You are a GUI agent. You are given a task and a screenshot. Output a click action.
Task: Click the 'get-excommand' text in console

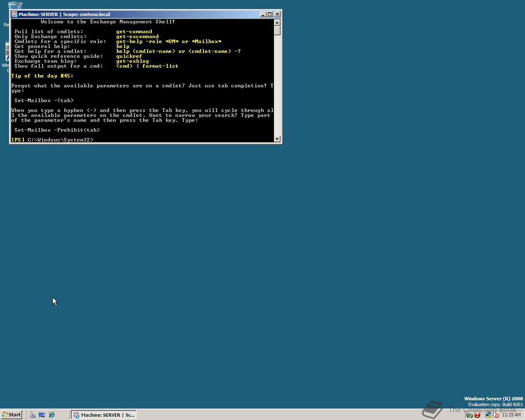[x=137, y=37]
